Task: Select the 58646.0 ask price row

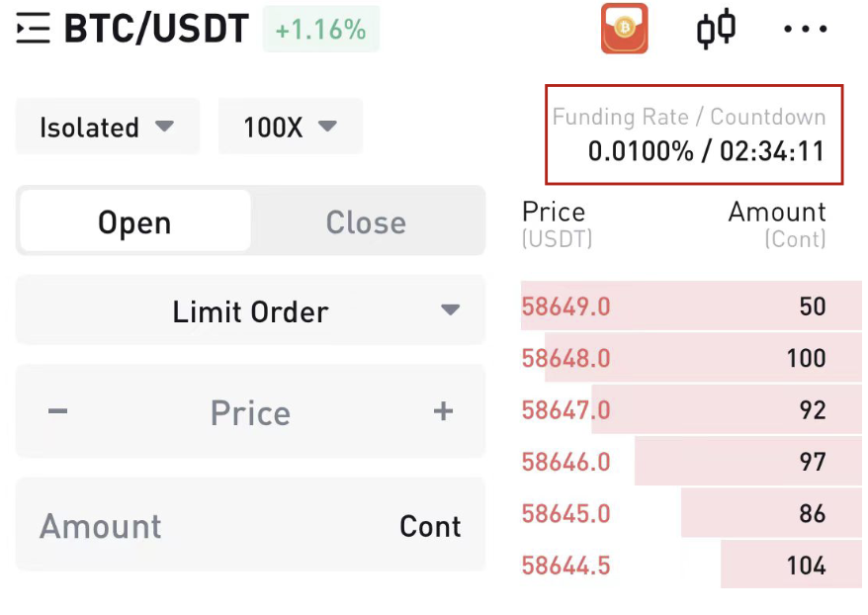Action: pyautogui.click(x=691, y=461)
